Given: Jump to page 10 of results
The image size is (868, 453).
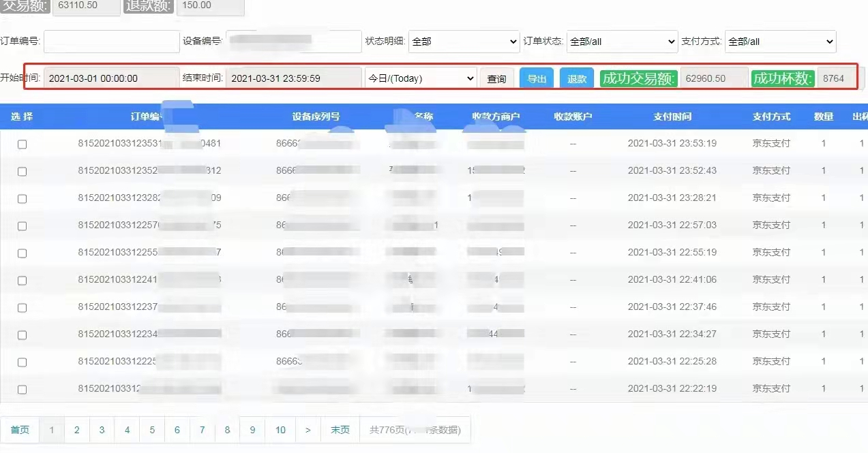Looking at the screenshot, I should [x=280, y=430].
